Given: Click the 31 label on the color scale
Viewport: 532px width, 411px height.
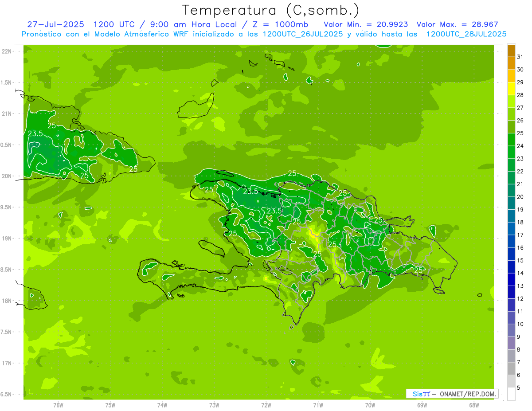Looking at the screenshot, I should click(x=520, y=57).
